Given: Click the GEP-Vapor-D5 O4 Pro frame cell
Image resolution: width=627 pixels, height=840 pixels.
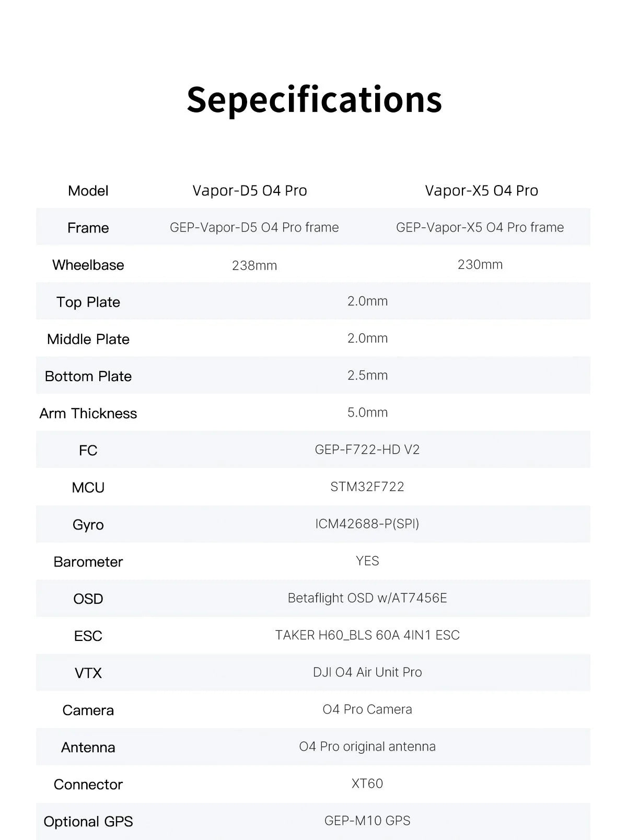Looking at the screenshot, I should pyautogui.click(x=254, y=227).
